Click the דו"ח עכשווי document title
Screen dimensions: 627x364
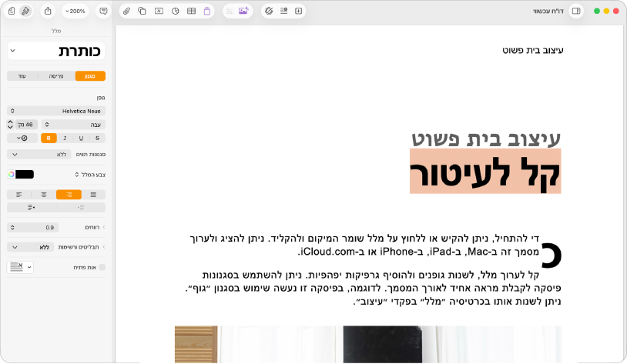pyautogui.click(x=548, y=12)
